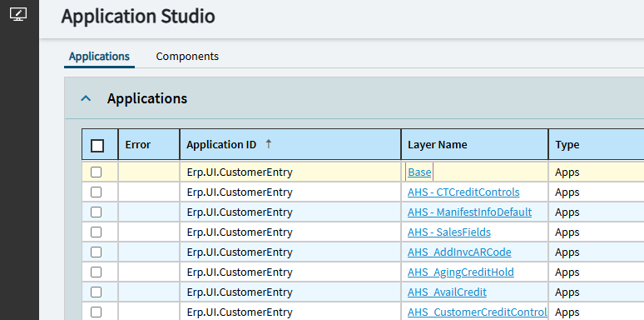Check the box for AHS_AvailCredit row
Screen dimensions: 644x320
[x=97, y=292]
